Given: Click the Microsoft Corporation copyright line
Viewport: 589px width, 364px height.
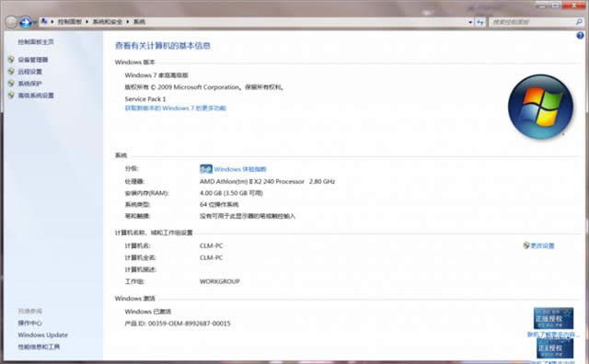Looking at the screenshot, I should 204,87.
